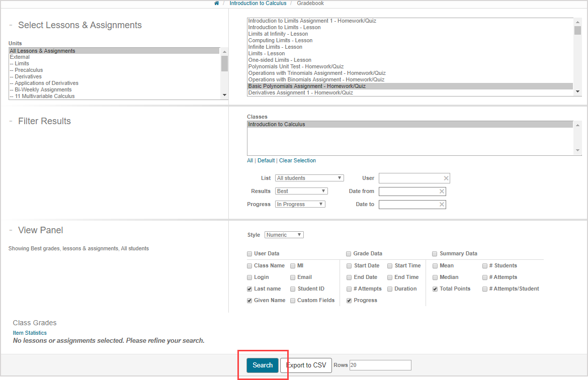Clear the Date from field X icon
The image size is (588, 380).
click(x=442, y=192)
